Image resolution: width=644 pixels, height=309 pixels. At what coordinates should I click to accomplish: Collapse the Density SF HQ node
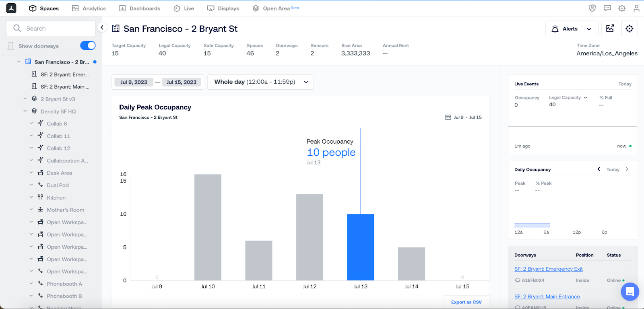25,111
